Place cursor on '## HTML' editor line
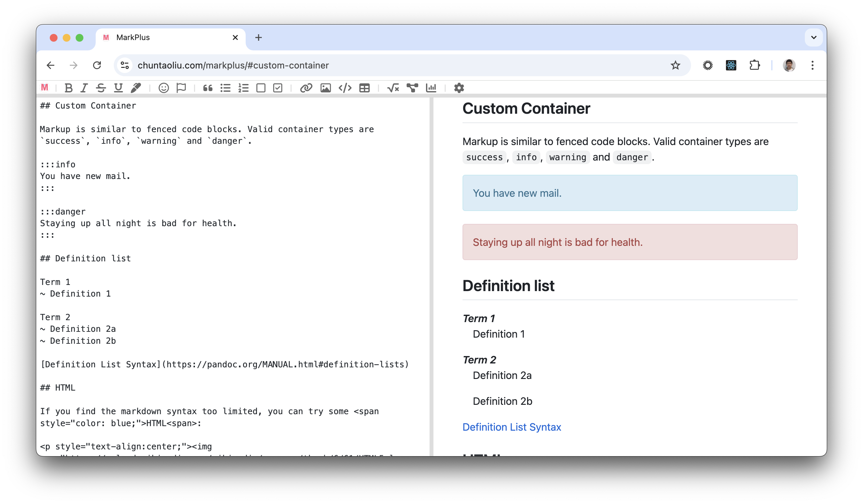863x504 pixels. (x=58, y=388)
